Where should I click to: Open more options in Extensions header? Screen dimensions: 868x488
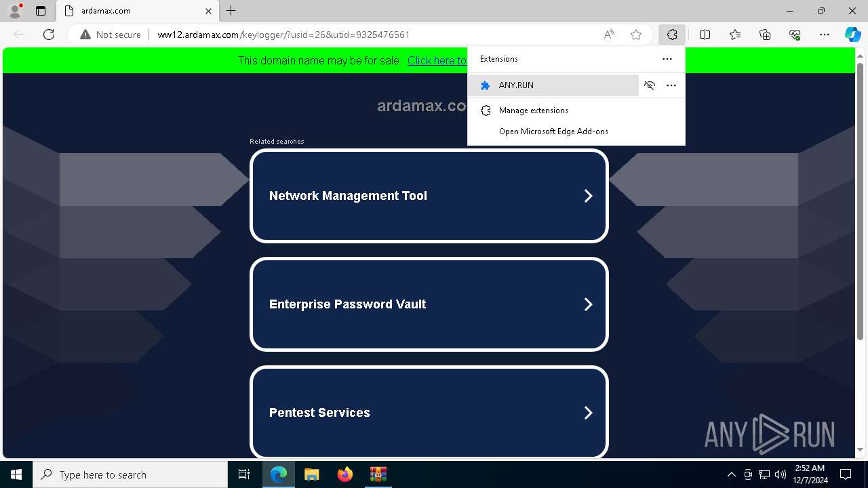667,59
